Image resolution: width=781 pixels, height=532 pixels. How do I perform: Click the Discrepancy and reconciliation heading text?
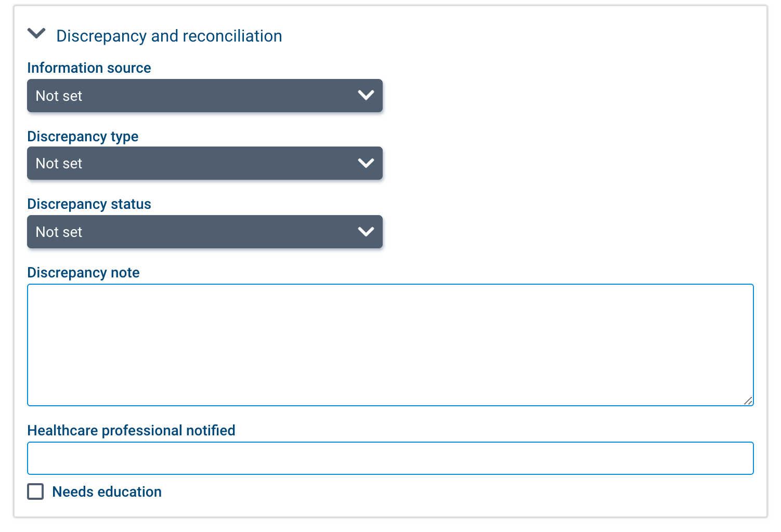[x=169, y=36]
